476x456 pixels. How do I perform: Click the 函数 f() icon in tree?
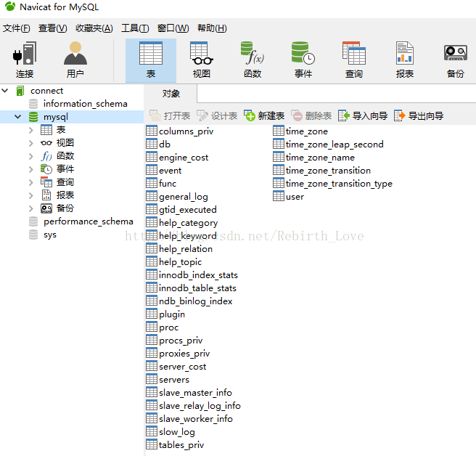[46, 156]
